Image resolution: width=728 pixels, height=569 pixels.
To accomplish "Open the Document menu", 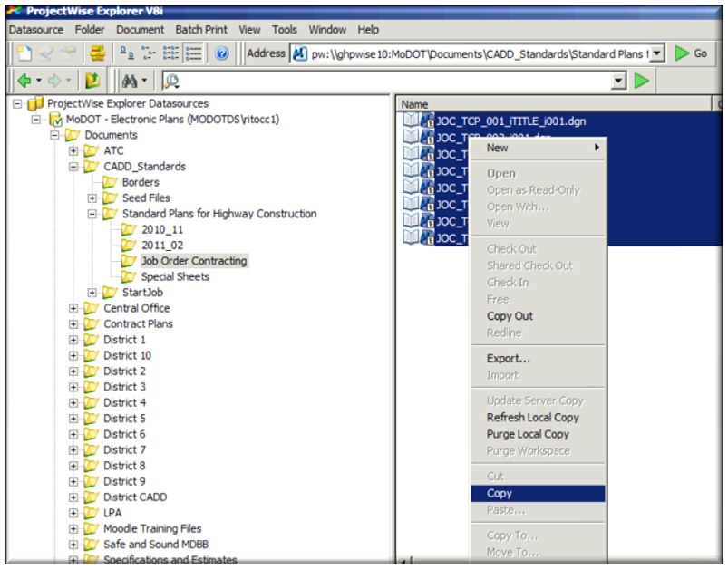I will tap(140, 30).
